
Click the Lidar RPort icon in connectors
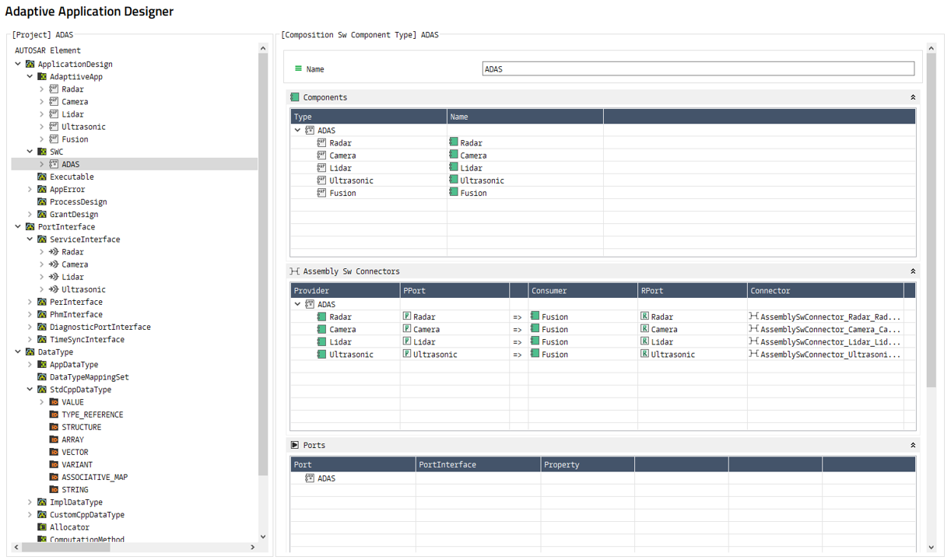[644, 341]
